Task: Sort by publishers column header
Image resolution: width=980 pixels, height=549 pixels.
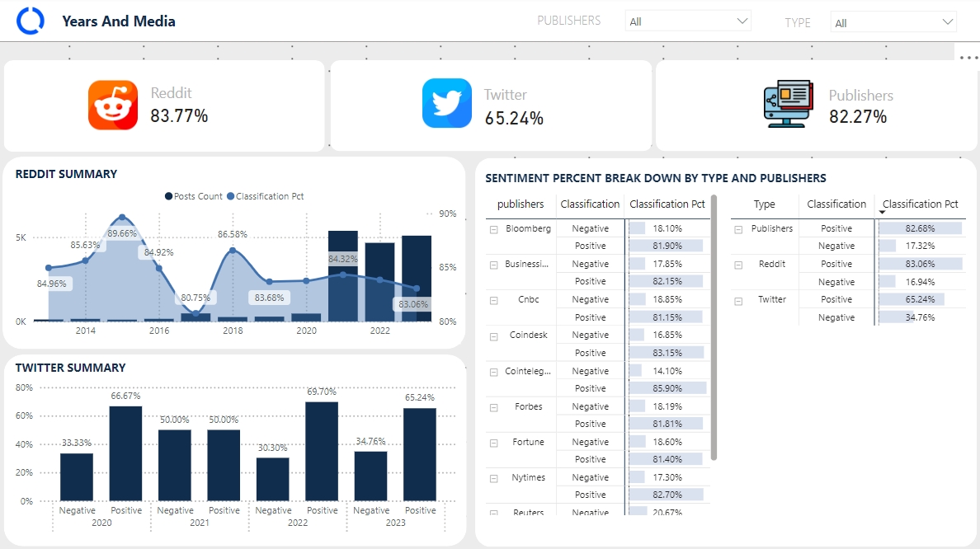Action: tap(520, 204)
